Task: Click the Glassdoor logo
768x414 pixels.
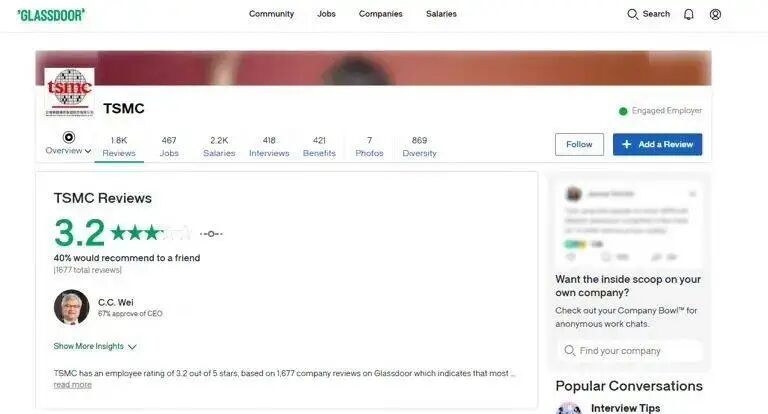Action: tap(51, 15)
